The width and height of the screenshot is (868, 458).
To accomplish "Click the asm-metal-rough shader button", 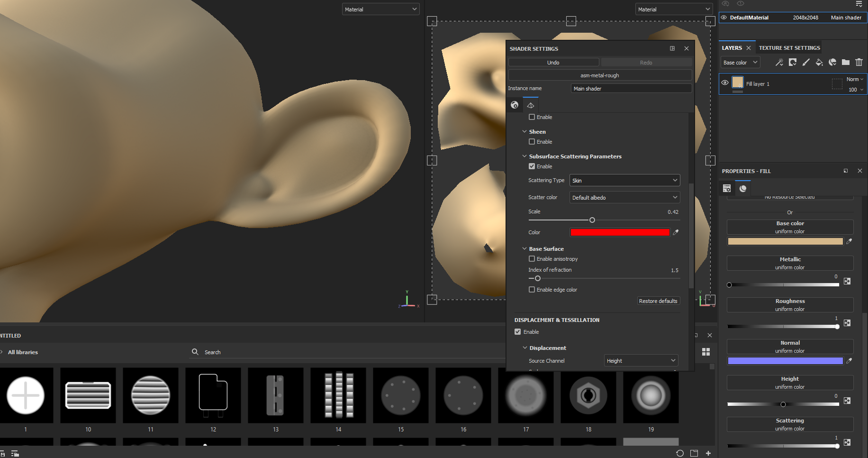I will click(600, 75).
